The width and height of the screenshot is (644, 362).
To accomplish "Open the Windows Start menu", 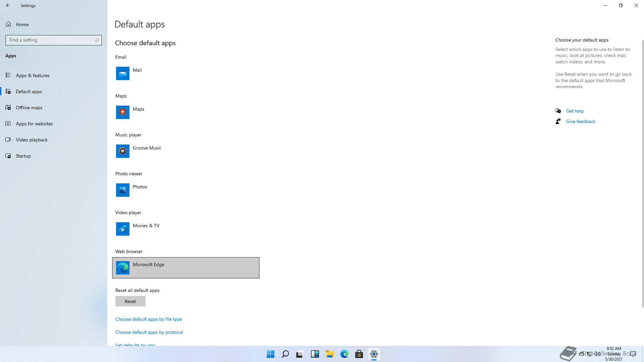I will pos(271,354).
